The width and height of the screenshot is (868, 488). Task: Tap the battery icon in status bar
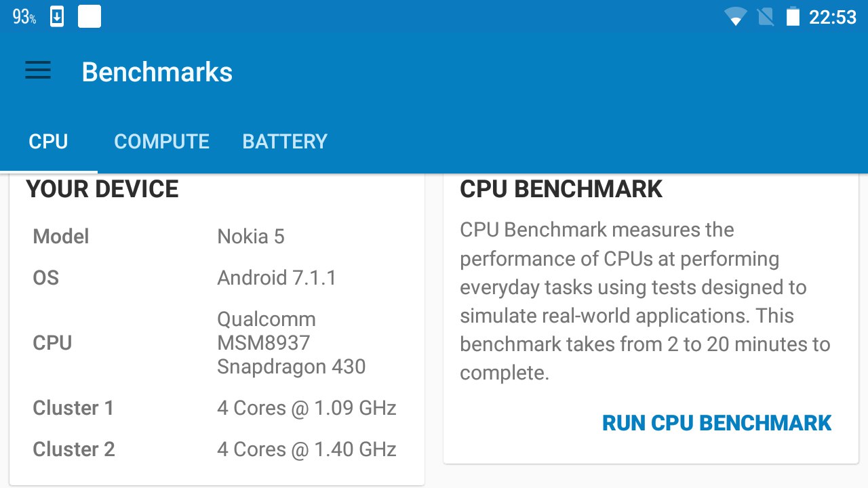point(793,17)
